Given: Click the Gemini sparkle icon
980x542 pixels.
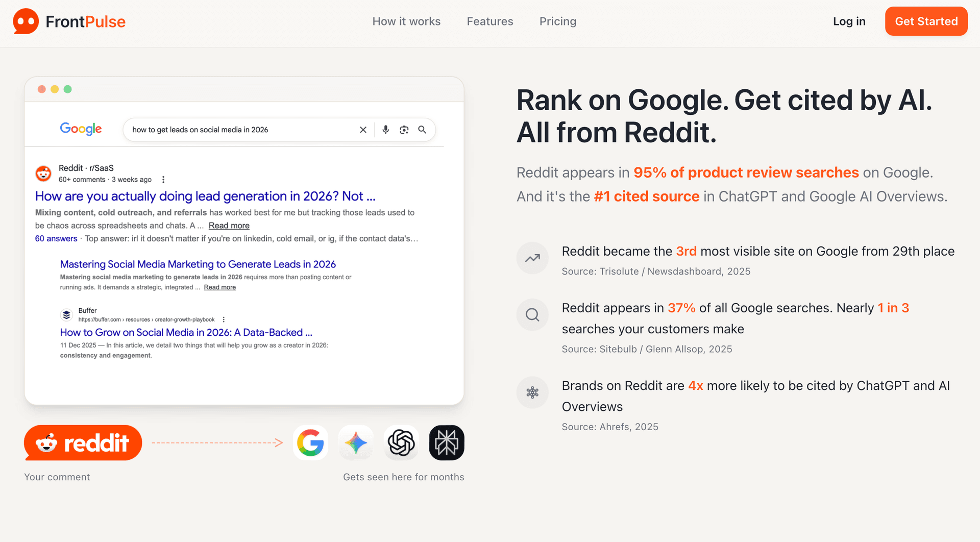Looking at the screenshot, I should pos(356,442).
